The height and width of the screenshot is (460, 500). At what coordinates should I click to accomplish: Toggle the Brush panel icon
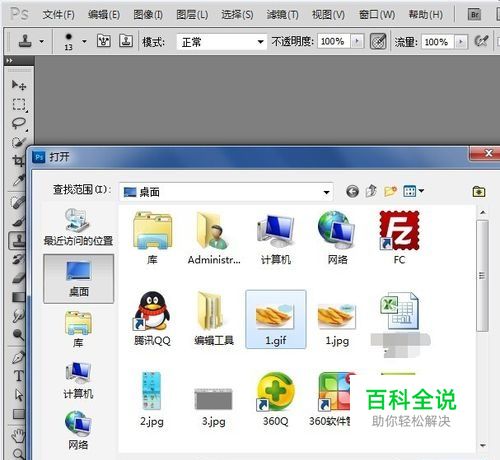click(x=104, y=41)
